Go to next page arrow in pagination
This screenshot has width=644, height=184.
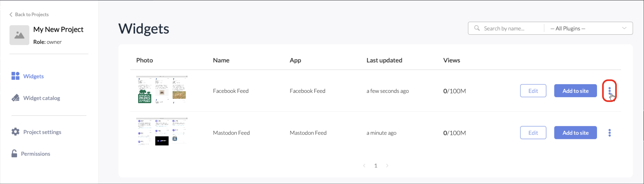387,166
